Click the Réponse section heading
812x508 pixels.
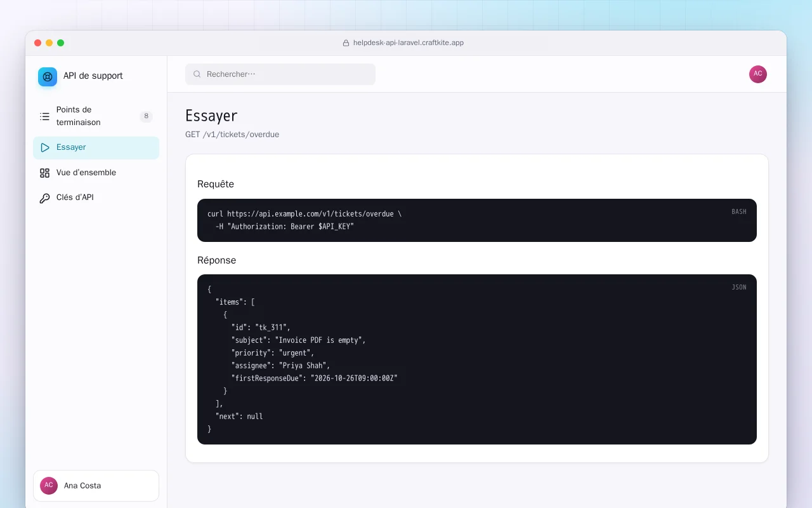click(x=216, y=260)
